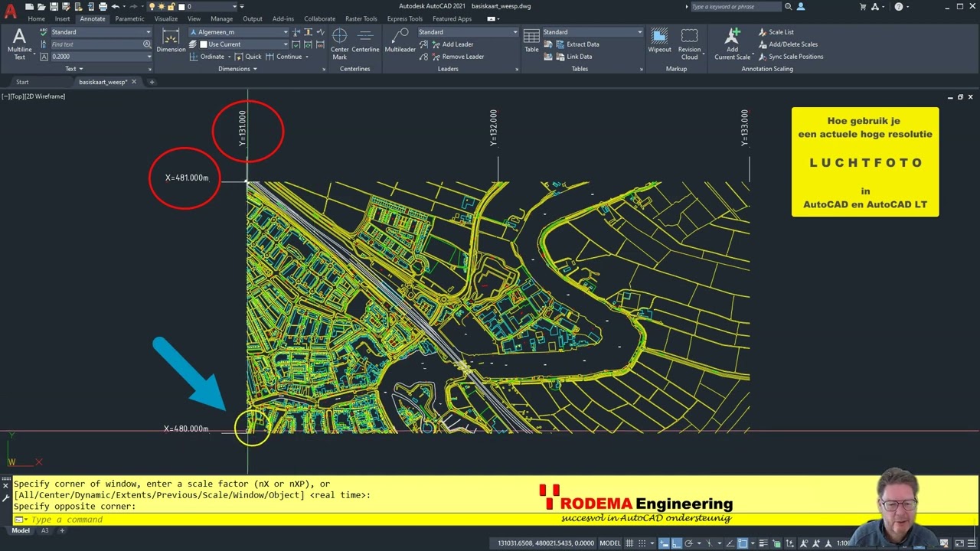The width and height of the screenshot is (980, 551).
Task: Switch to the View ribbon tab
Action: point(194,19)
